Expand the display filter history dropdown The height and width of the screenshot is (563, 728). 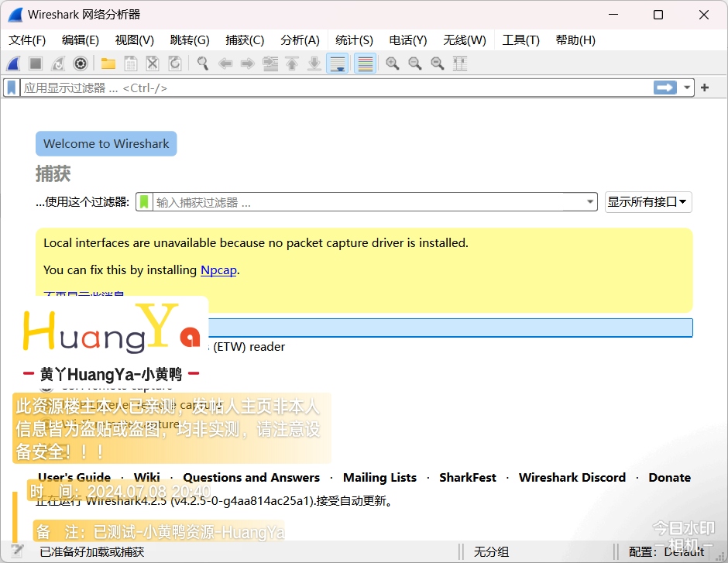(x=687, y=88)
